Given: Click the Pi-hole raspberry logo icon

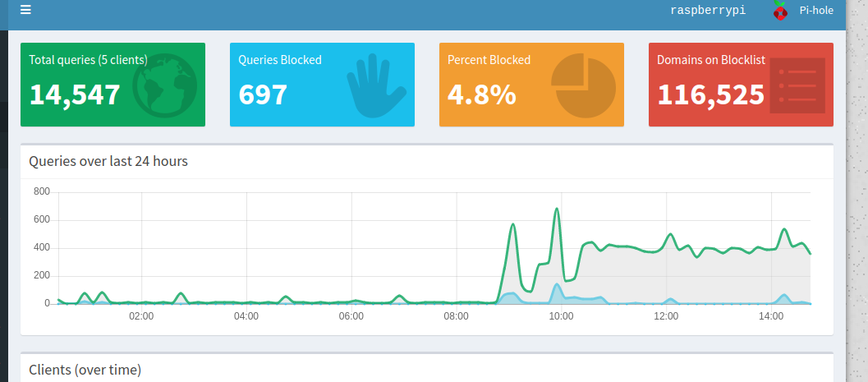Looking at the screenshot, I should pos(780,11).
